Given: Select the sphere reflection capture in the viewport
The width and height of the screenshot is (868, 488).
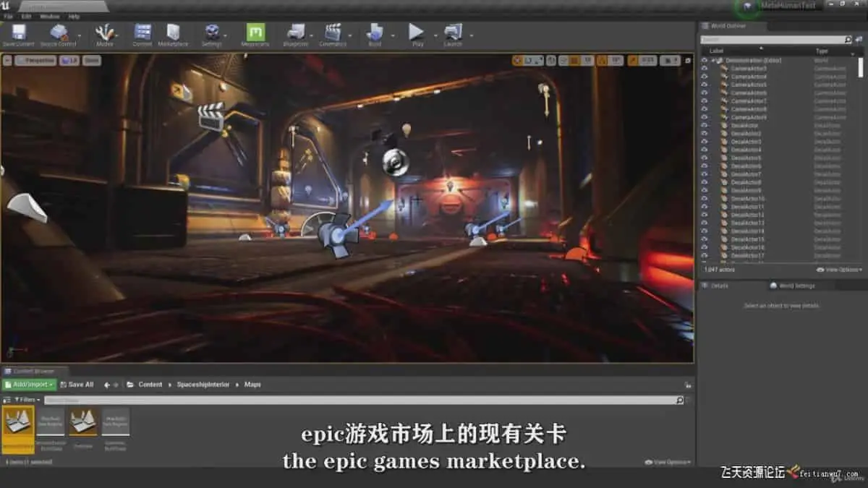Looking at the screenshot, I should pyautogui.click(x=395, y=162).
